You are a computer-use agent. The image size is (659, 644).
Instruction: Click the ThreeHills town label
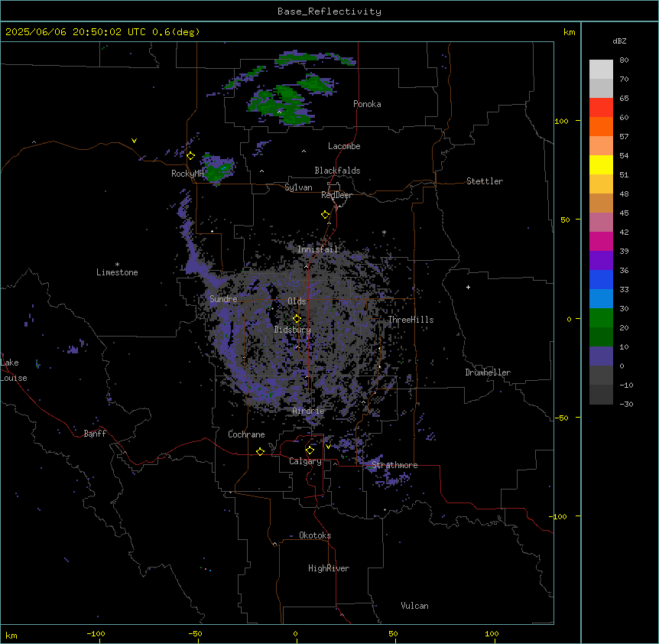(411, 320)
